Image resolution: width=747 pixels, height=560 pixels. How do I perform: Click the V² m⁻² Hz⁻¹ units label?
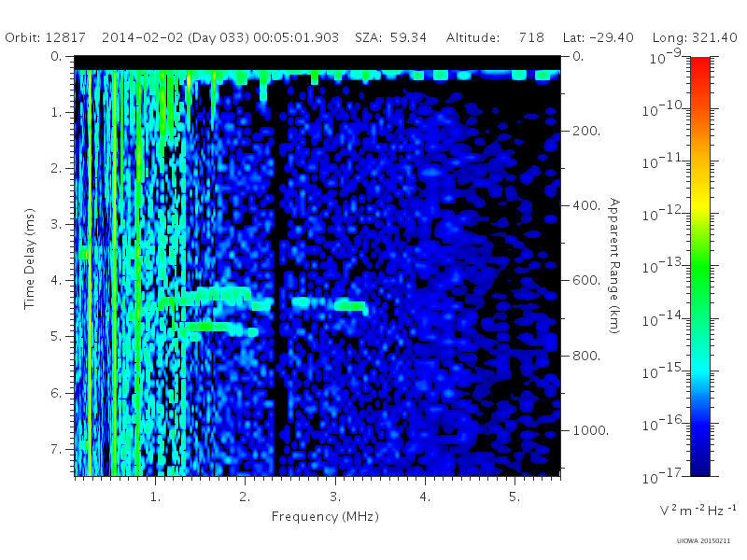click(698, 510)
